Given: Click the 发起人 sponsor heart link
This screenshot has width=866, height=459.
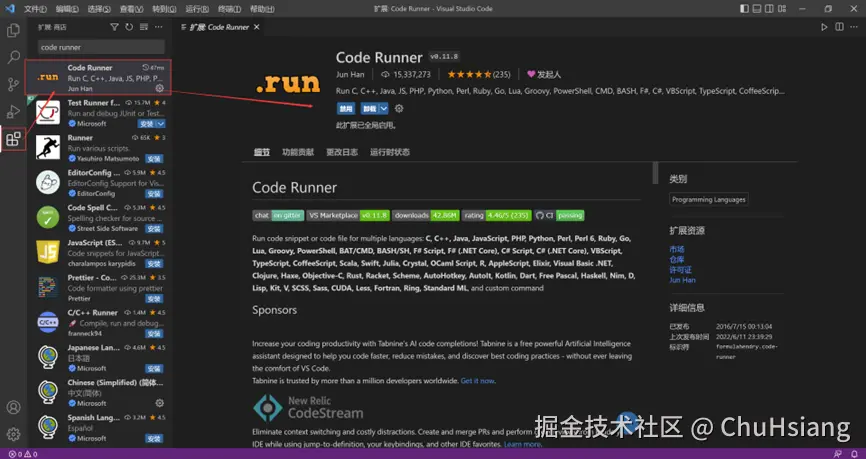Looking at the screenshot, I should 543,74.
